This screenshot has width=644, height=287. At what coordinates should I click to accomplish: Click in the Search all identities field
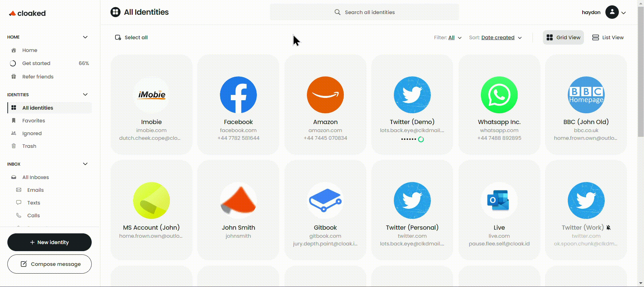click(365, 12)
